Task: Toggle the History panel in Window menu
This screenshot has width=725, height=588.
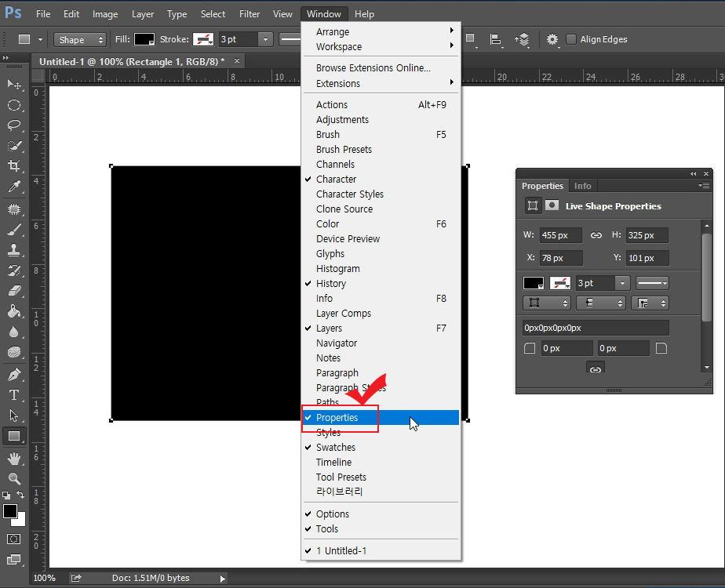Action: coord(381,284)
